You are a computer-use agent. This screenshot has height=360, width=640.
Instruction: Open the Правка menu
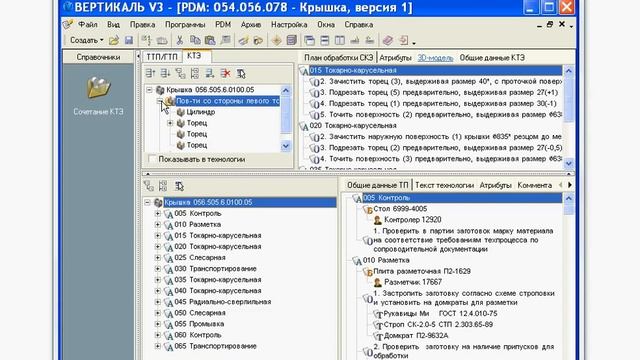[x=142, y=24]
